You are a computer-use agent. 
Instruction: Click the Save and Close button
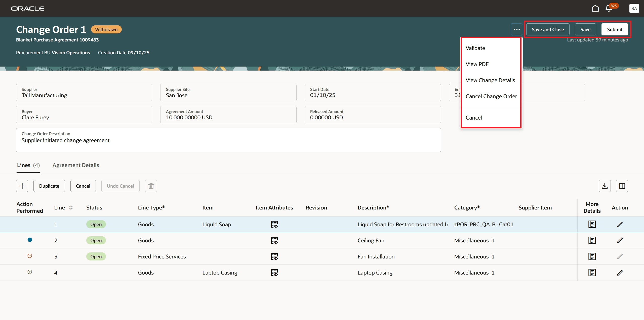click(x=548, y=29)
